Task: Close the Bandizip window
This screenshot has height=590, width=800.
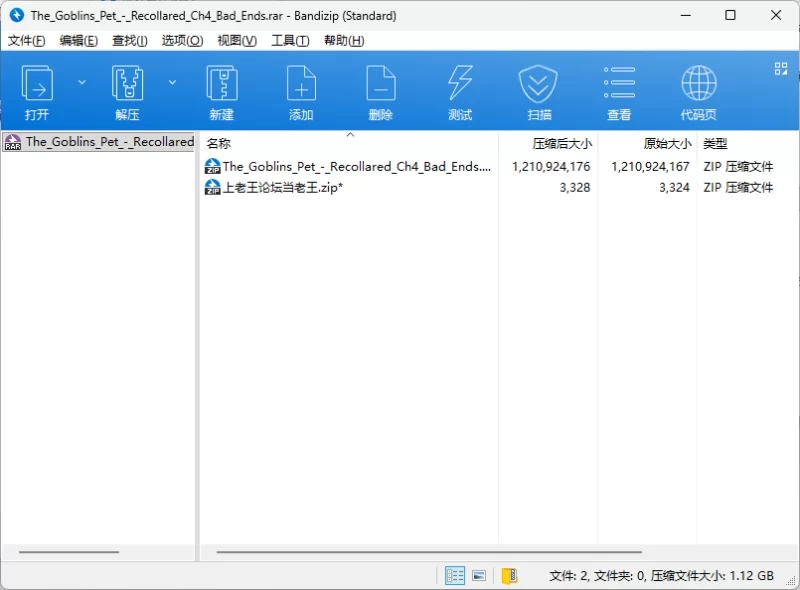Action: point(776,15)
